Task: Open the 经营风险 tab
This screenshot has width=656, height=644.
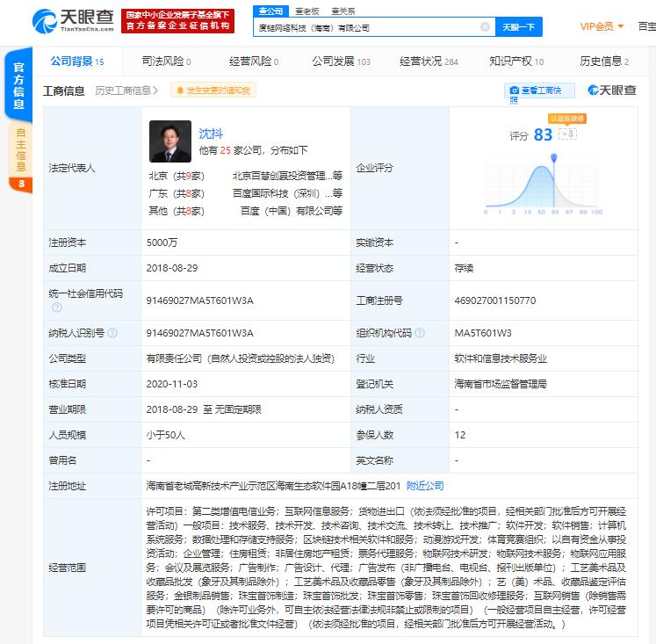Action: (x=254, y=62)
